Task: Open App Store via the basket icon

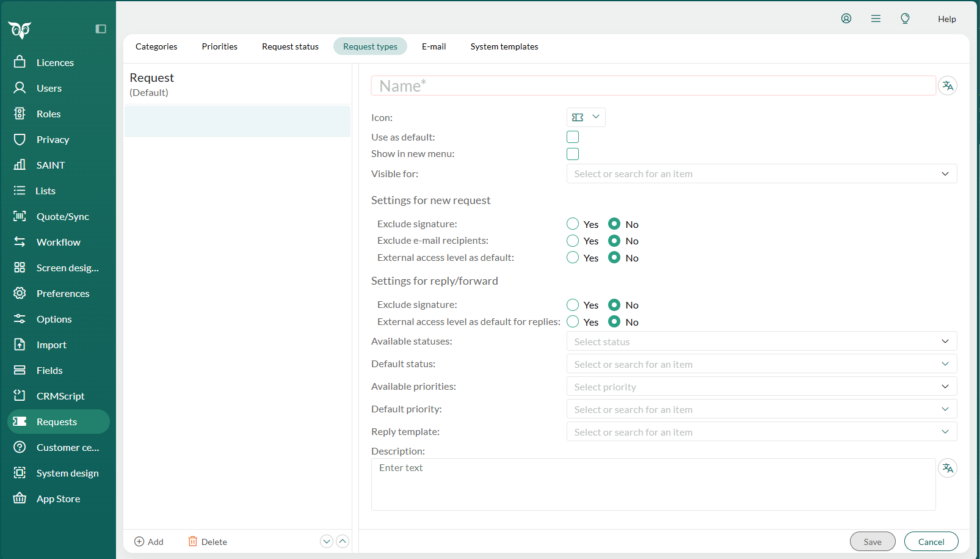Action: click(20, 499)
